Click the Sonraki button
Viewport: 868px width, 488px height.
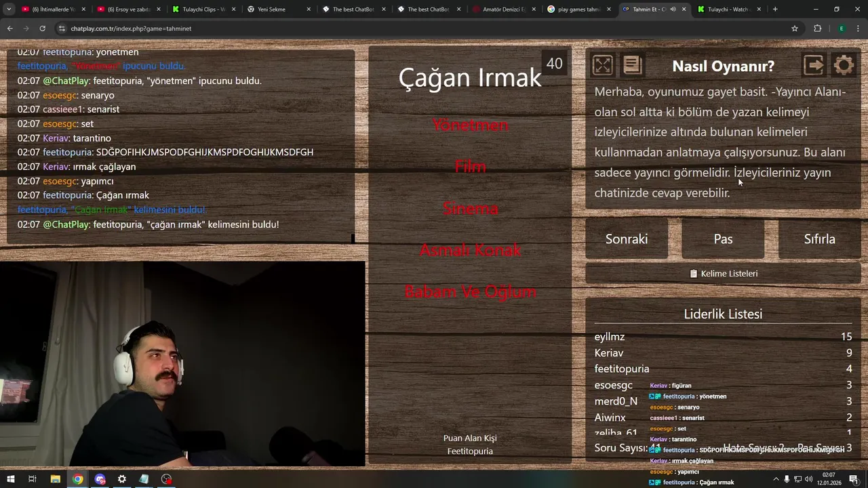627,239
